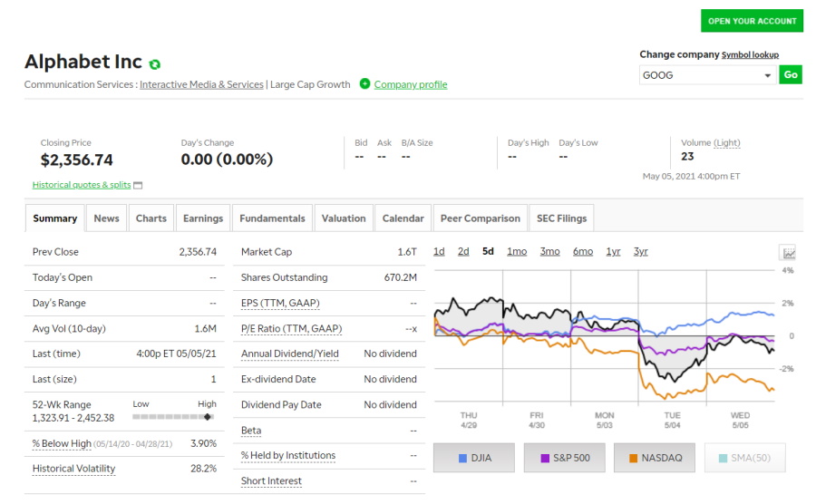Click the green plus icon before Company profile
816x504 pixels.
(x=364, y=83)
